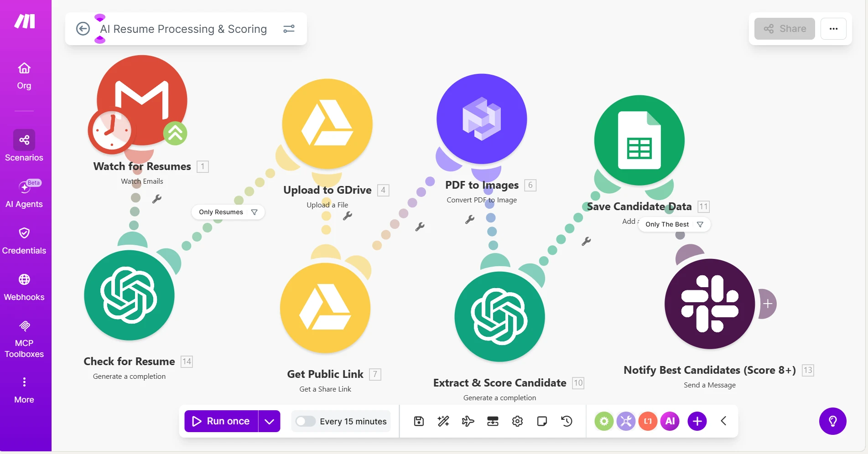Click the Check for Resume label
This screenshot has height=454, width=868.
click(x=129, y=361)
